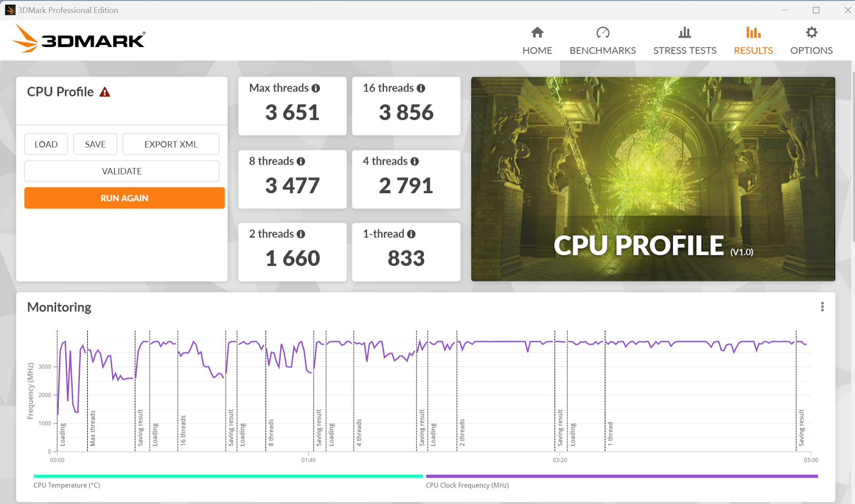Click the info icon beside 16 threads
This screenshot has width=855, height=504.
point(421,88)
